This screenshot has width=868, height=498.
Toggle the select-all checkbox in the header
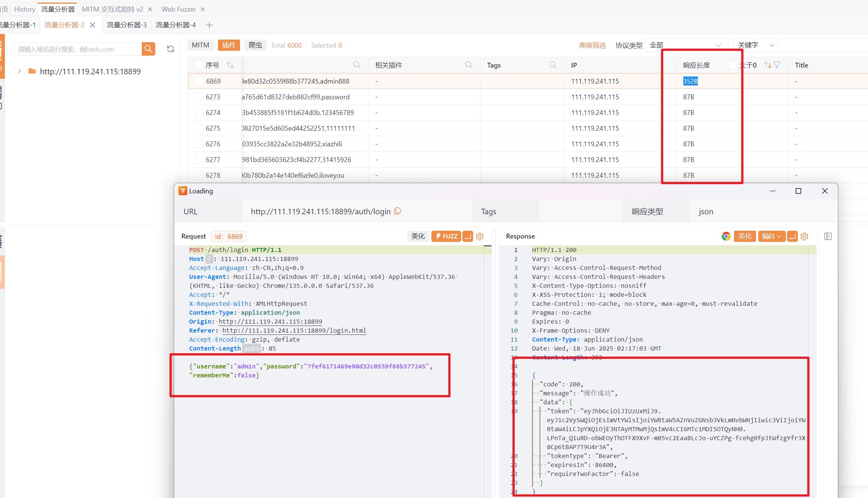199,65
